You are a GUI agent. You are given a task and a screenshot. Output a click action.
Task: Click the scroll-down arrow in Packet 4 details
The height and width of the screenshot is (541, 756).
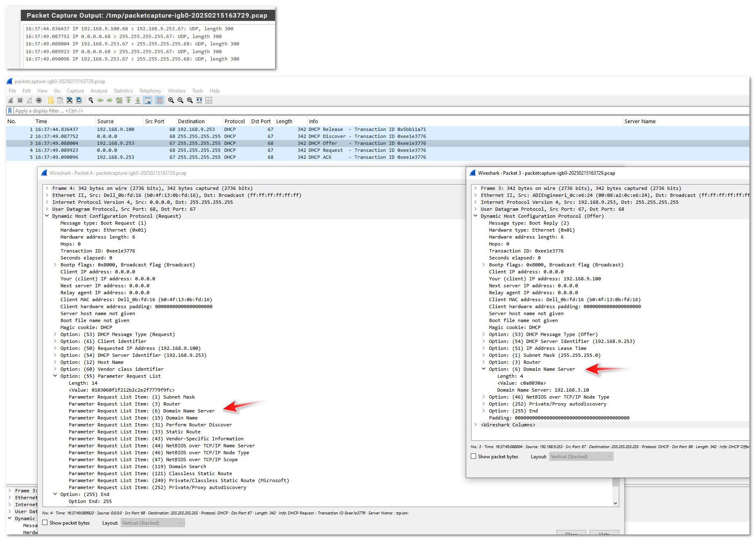[x=615, y=503]
